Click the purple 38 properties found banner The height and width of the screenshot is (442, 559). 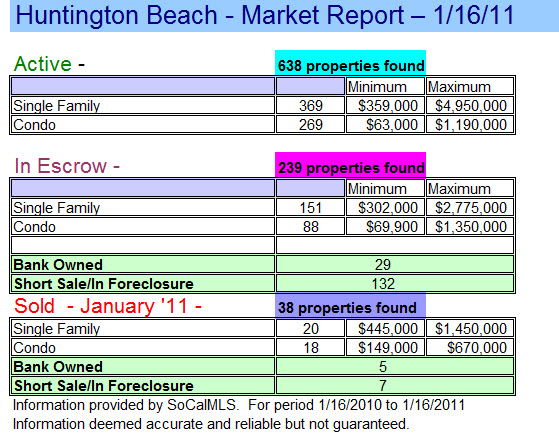(x=350, y=305)
